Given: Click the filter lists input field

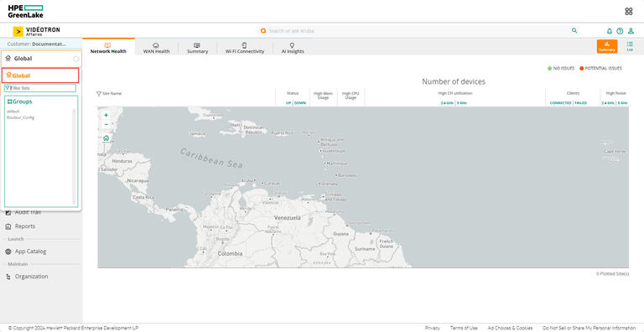Looking at the screenshot, I should (x=40, y=88).
